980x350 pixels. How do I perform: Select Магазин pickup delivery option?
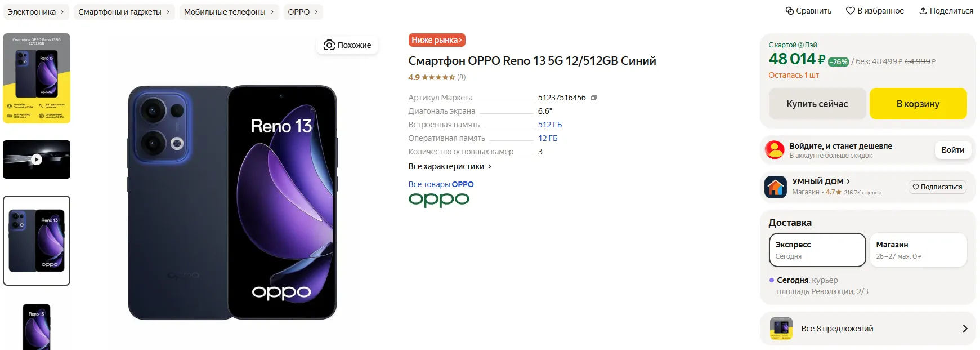pos(918,250)
